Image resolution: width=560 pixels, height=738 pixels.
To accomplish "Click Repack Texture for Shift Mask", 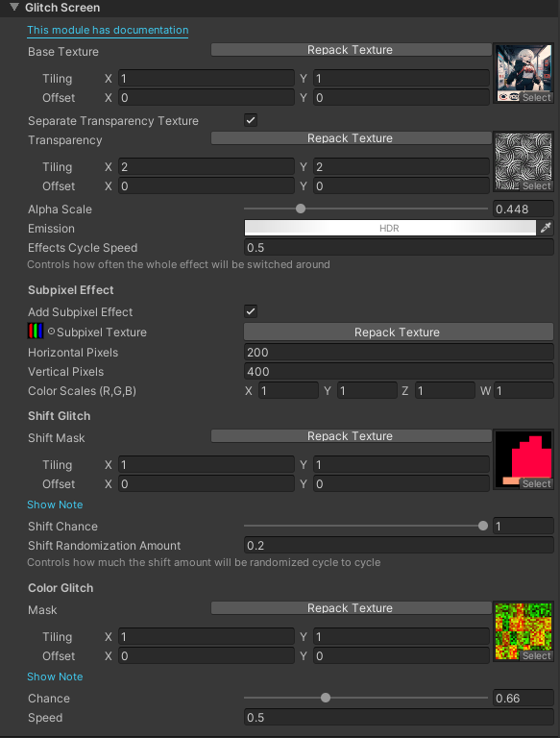I will click(x=351, y=436).
